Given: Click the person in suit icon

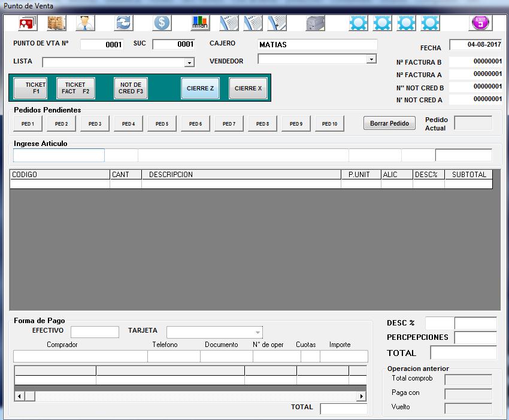Looking at the screenshot, I should (85, 23).
